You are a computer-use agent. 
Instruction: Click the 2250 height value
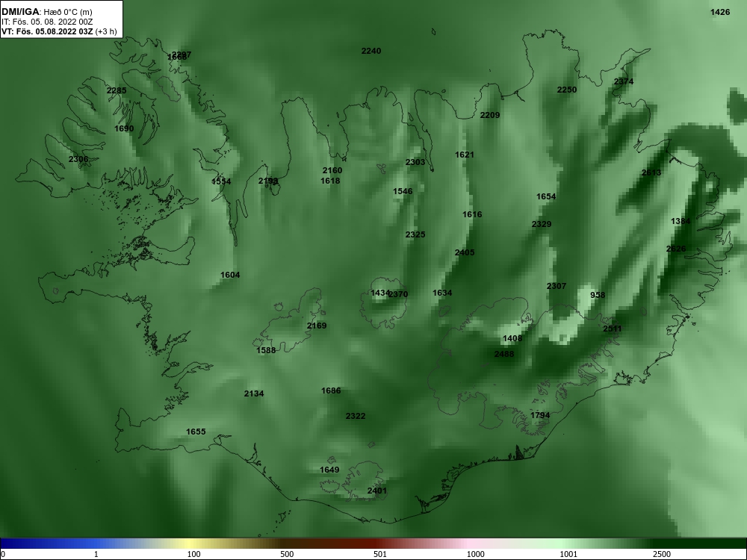pyautogui.click(x=567, y=90)
